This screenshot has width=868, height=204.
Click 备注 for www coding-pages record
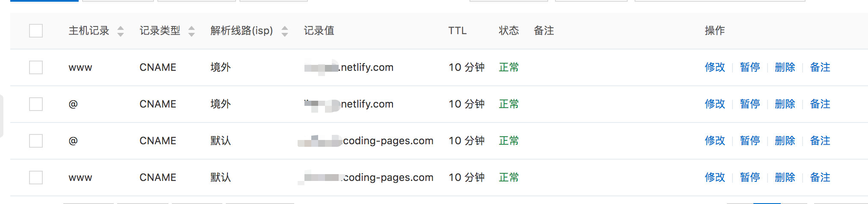[820, 178]
